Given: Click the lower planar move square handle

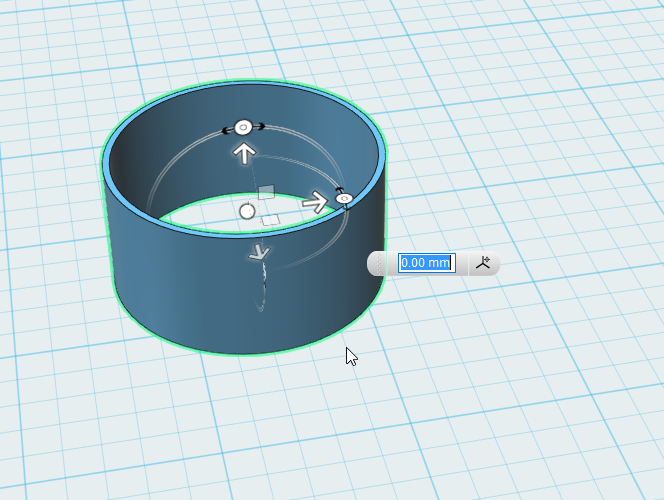Looking at the screenshot, I should tap(270, 220).
